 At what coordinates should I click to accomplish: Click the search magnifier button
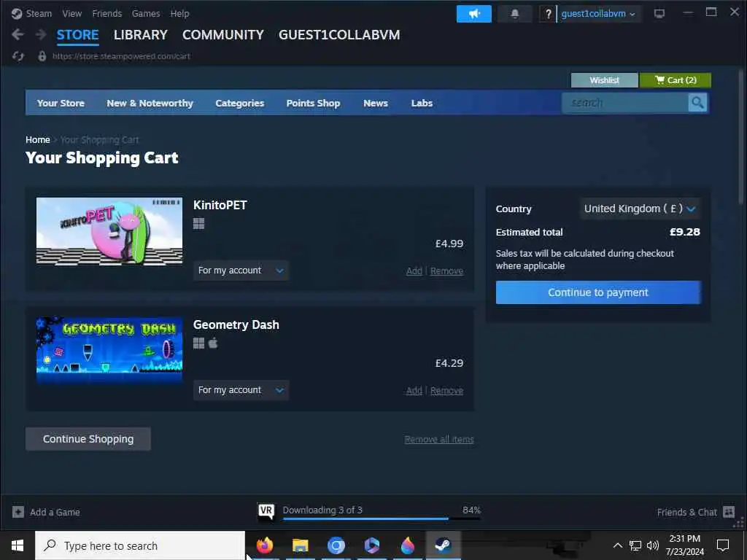697,103
